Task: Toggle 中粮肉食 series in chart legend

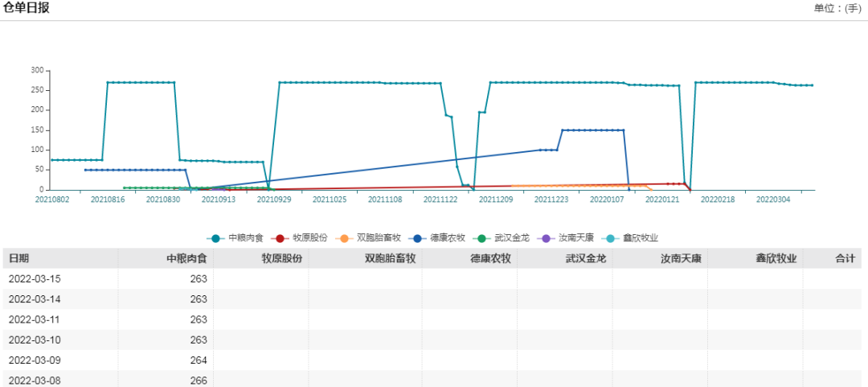Action: point(236,238)
